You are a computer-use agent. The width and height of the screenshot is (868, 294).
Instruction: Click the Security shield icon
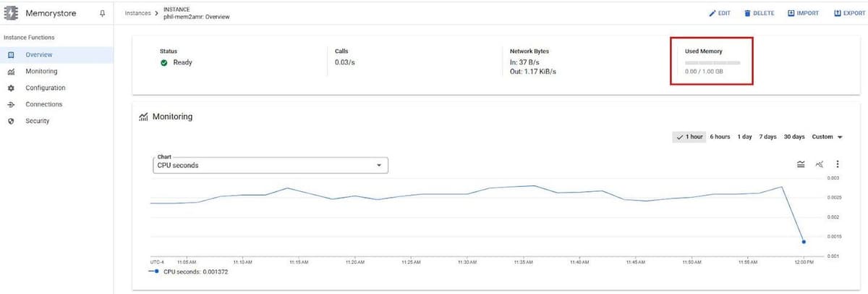pyautogui.click(x=11, y=122)
